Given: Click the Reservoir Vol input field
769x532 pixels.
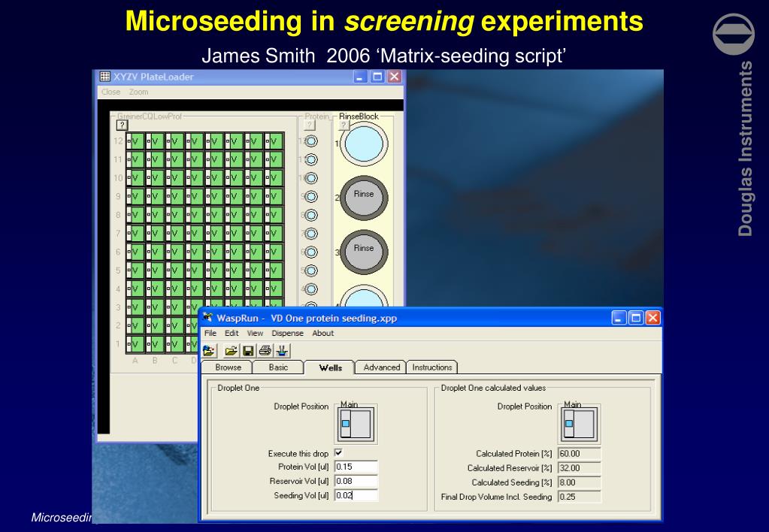Looking at the screenshot, I should click(x=356, y=481).
